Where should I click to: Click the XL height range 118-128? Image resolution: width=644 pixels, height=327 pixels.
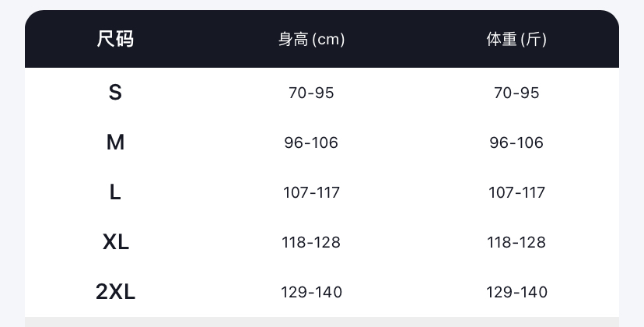pyautogui.click(x=311, y=242)
